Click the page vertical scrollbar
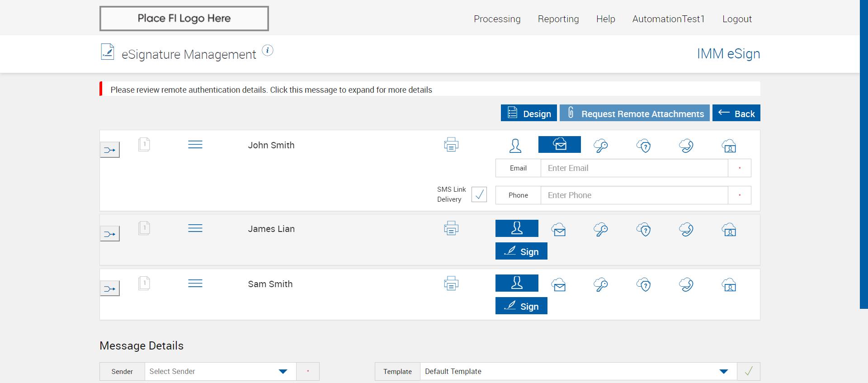Screen dimensions: 868x383 863,154
